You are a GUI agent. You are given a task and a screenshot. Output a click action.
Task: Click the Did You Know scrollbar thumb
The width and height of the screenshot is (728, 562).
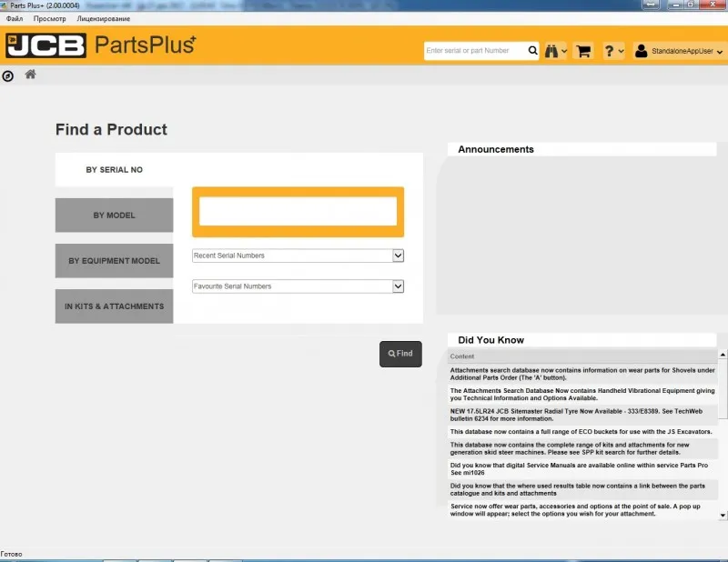[x=723, y=389]
